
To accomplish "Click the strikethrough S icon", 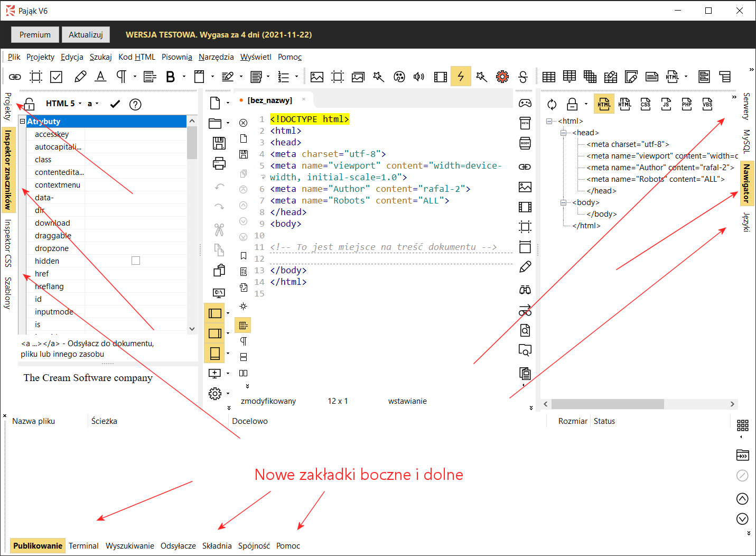I will [x=523, y=77].
